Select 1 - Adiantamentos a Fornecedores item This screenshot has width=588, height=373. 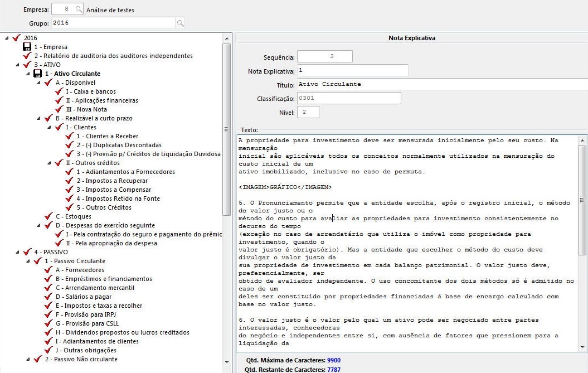click(125, 172)
